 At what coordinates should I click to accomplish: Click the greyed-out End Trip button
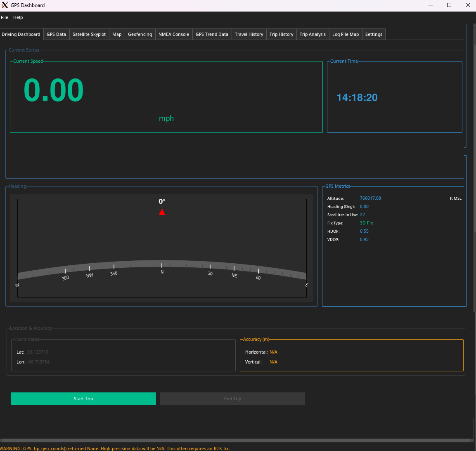tap(232, 399)
